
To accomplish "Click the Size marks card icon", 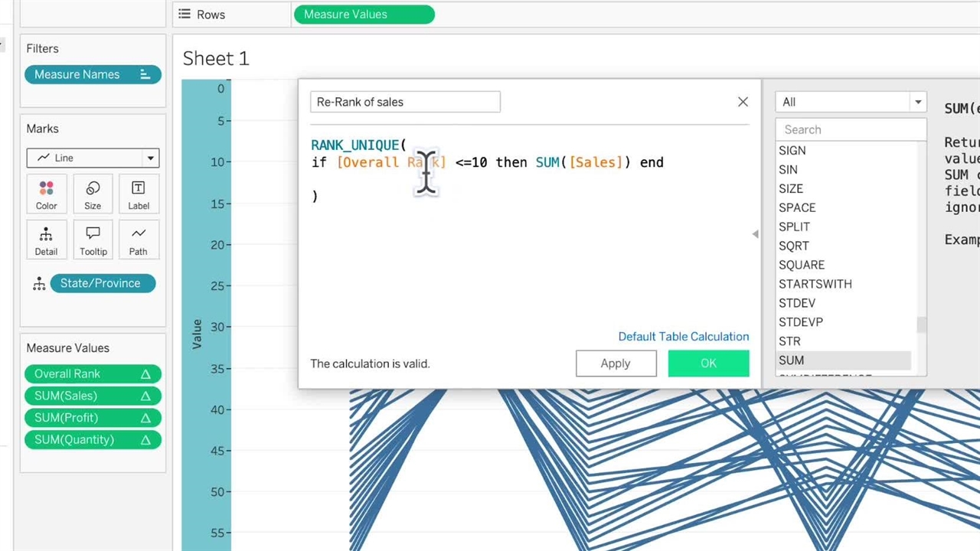I will coord(93,189).
